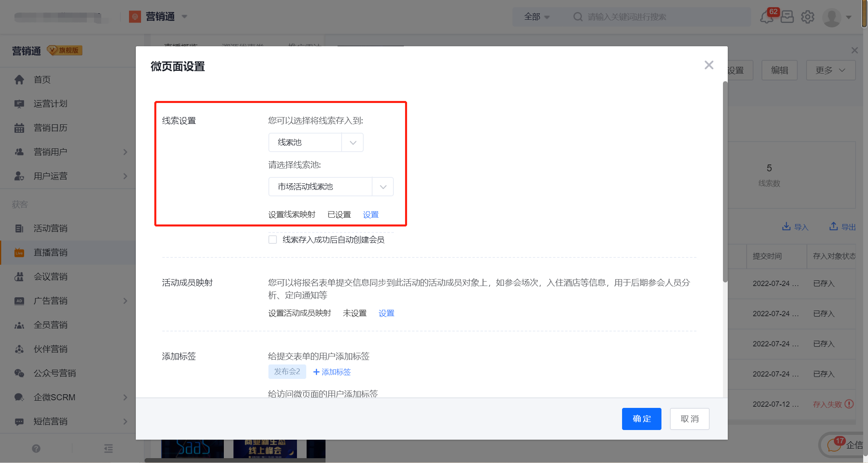Click the 短信营销 message icon

click(19, 422)
